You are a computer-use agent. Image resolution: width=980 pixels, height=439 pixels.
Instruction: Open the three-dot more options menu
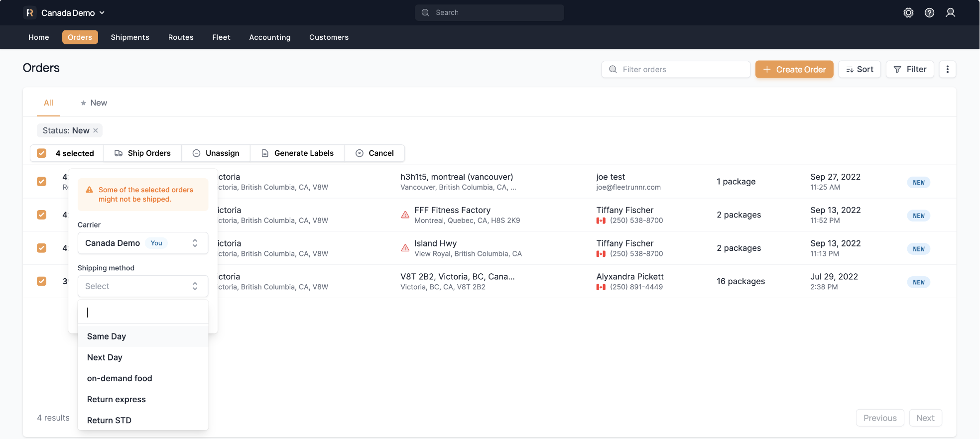coord(947,70)
